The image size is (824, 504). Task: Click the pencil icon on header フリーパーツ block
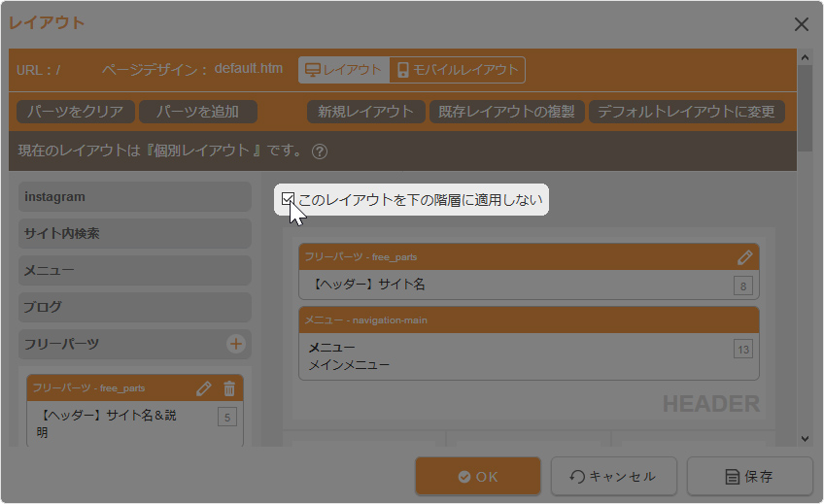[x=744, y=257]
